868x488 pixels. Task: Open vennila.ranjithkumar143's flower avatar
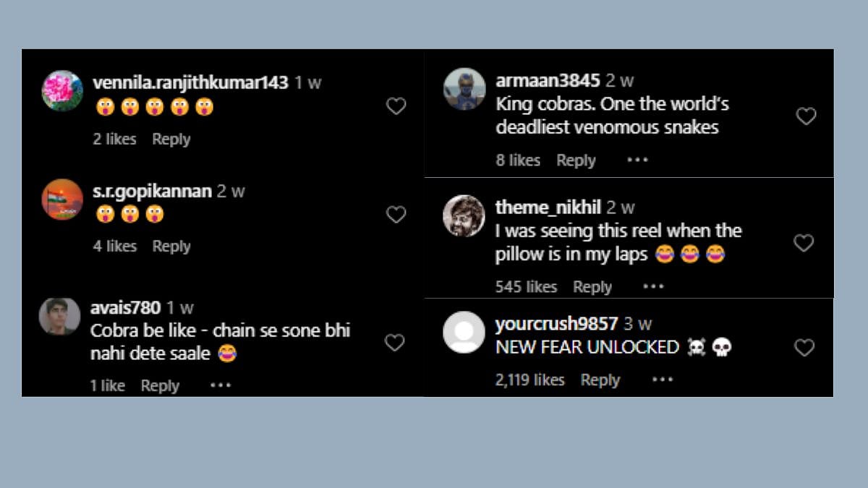tap(62, 90)
